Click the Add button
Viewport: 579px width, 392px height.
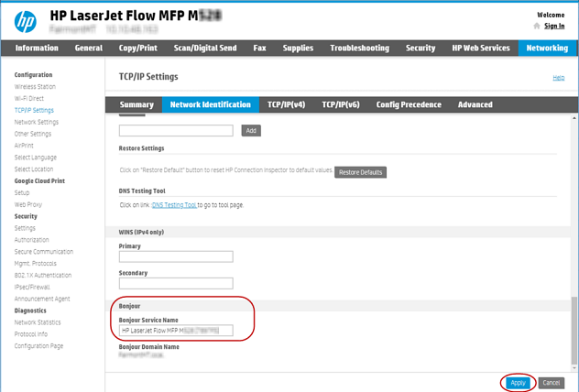251,131
